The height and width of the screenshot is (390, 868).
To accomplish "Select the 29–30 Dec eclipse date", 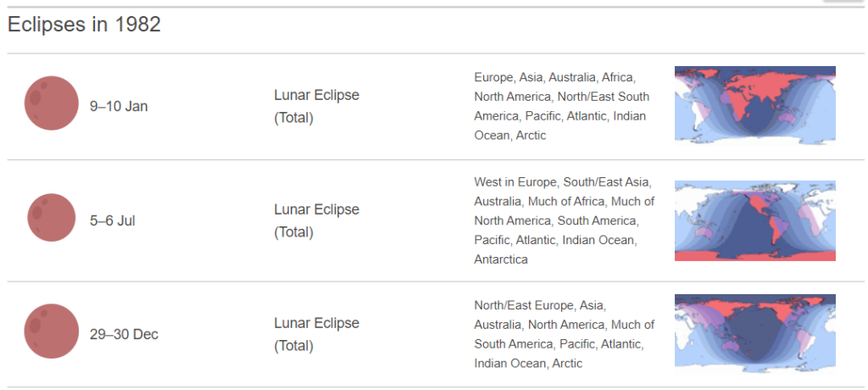I will 124,334.
